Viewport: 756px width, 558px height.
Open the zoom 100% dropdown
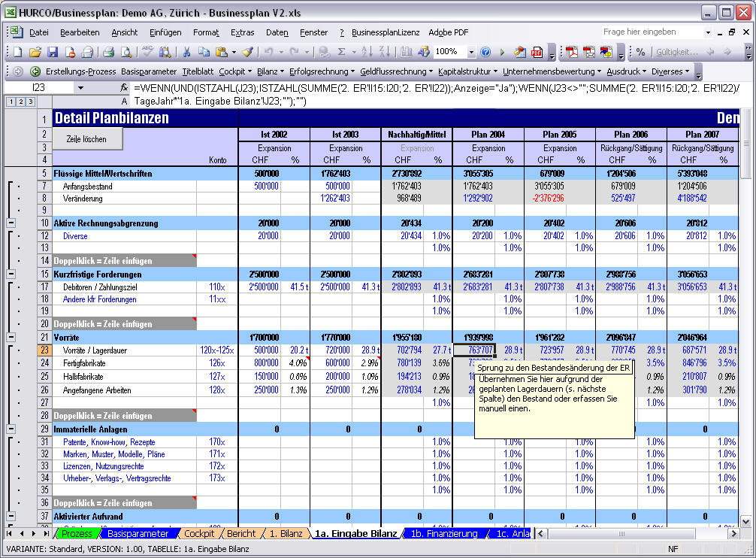(471, 52)
